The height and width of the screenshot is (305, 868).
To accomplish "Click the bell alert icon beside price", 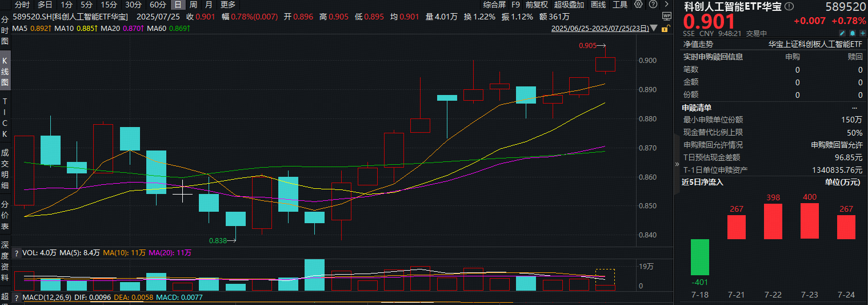I will [852, 34].
